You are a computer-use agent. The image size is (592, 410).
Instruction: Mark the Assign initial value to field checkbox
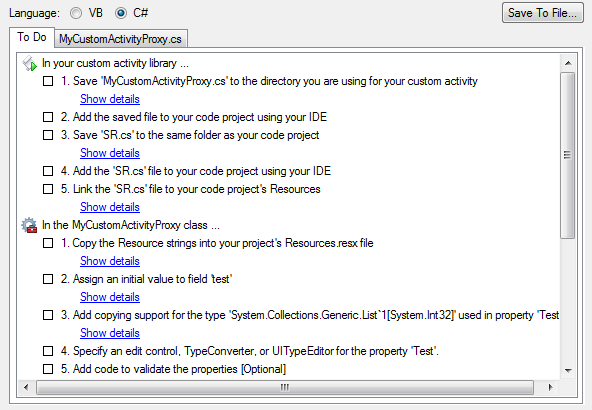48,279
